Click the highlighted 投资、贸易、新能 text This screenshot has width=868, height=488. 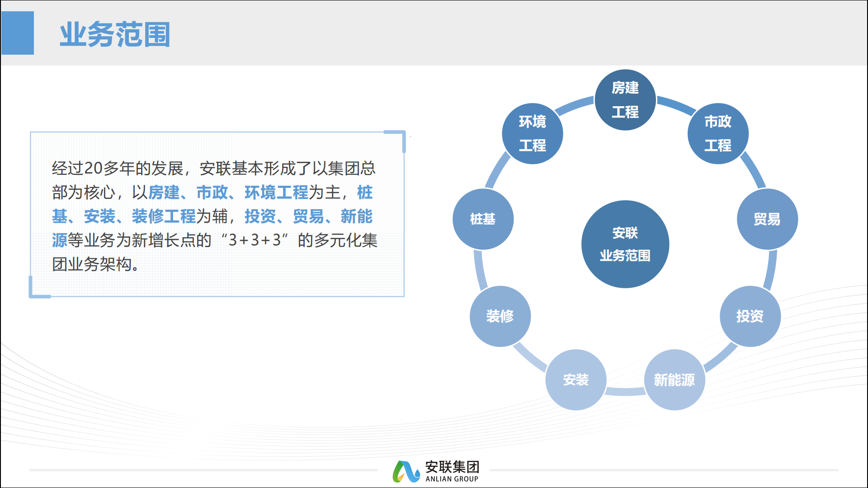click(309, 216)
